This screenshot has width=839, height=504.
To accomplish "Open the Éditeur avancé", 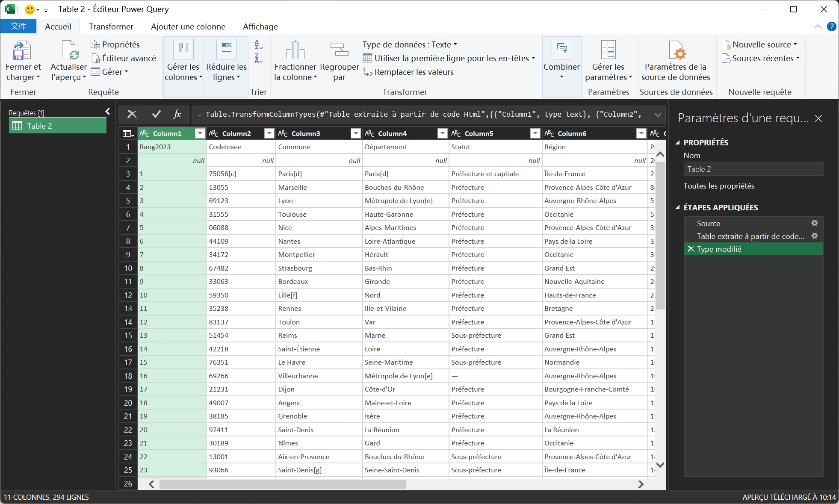I will pos(124,58).
